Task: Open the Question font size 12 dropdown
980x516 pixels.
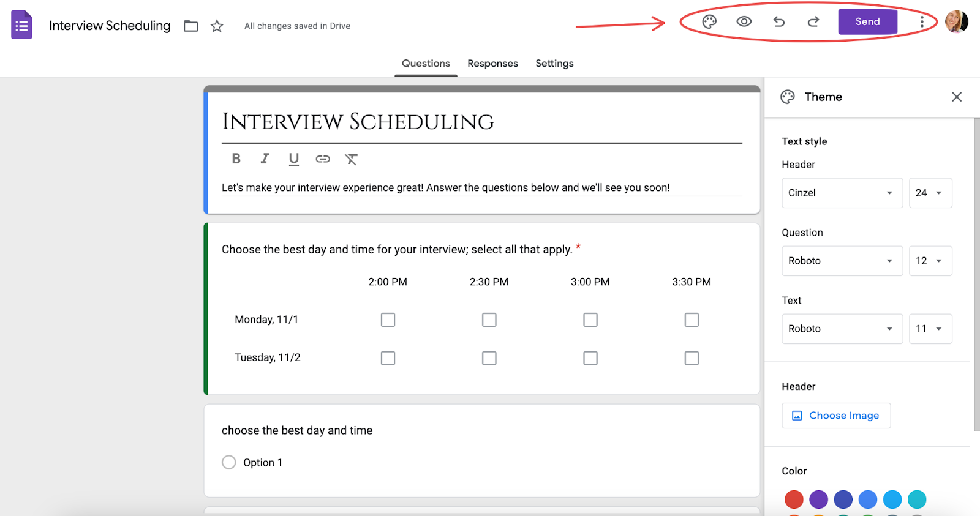Action: pos(930,261)
